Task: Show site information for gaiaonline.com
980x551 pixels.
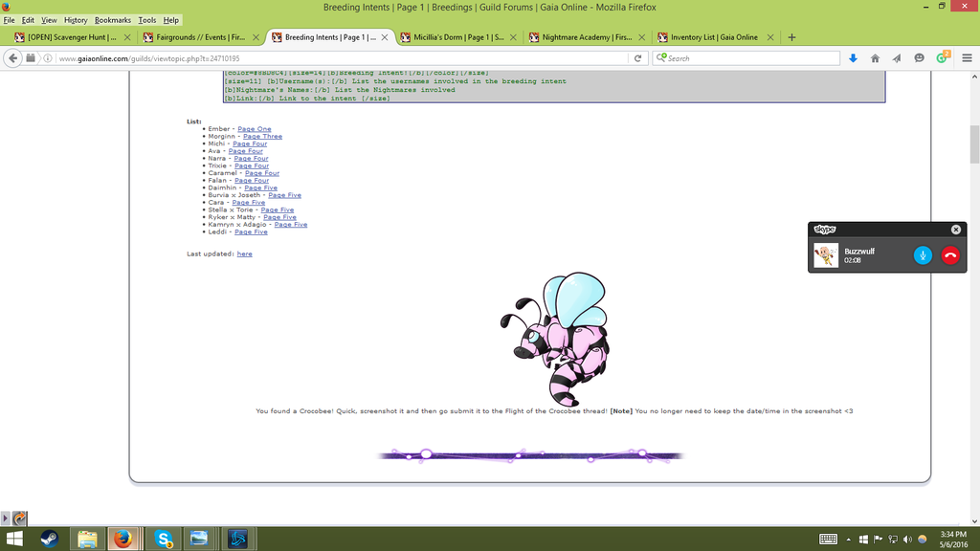Action: [x=48, y=58]
